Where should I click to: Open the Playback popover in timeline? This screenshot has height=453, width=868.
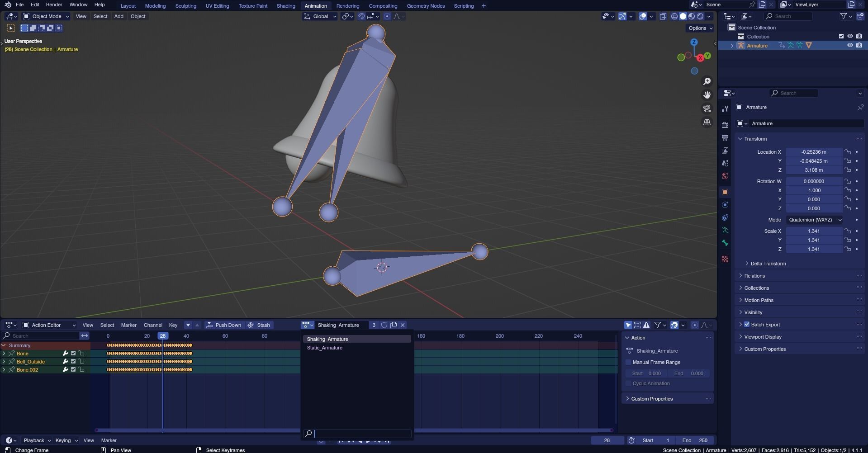click(x=37, y=440)
